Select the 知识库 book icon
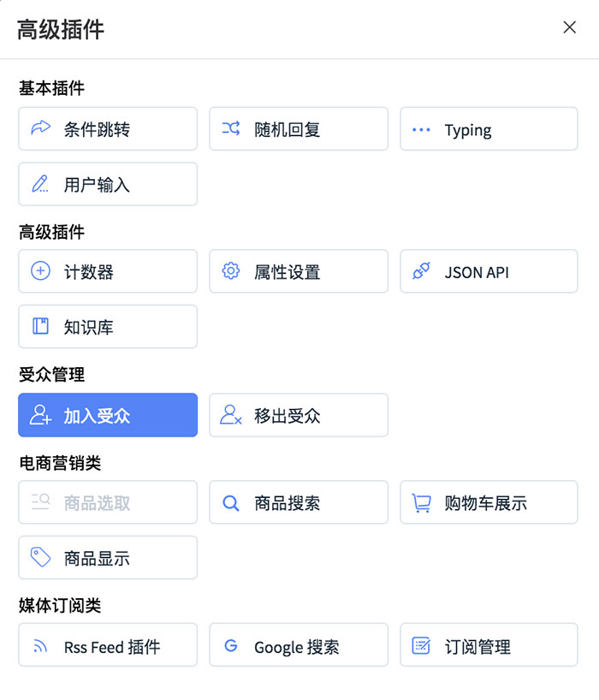Viewport: 599px width, 700px height. [x=40, y=326]
